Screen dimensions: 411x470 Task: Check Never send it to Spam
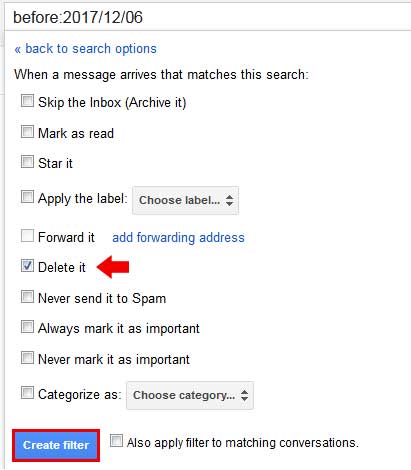[x=27, y=296]
